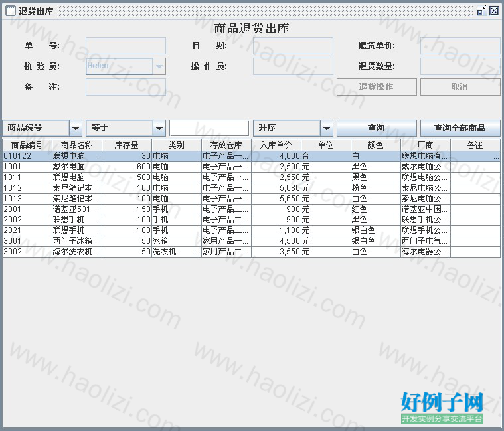This screenshot has width=504, height=431.
Task: Click the 诺基亚531 product name cell
Action: (77, 209)
